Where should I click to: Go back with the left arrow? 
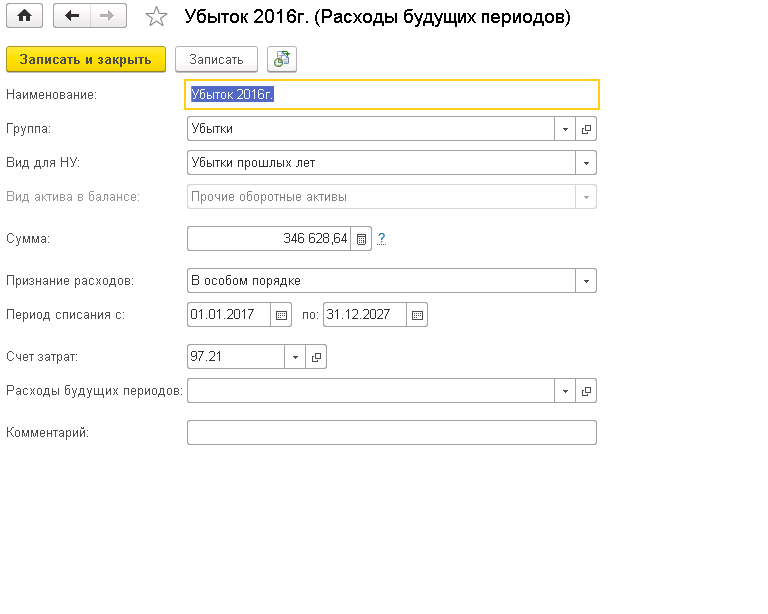[72, 16]
